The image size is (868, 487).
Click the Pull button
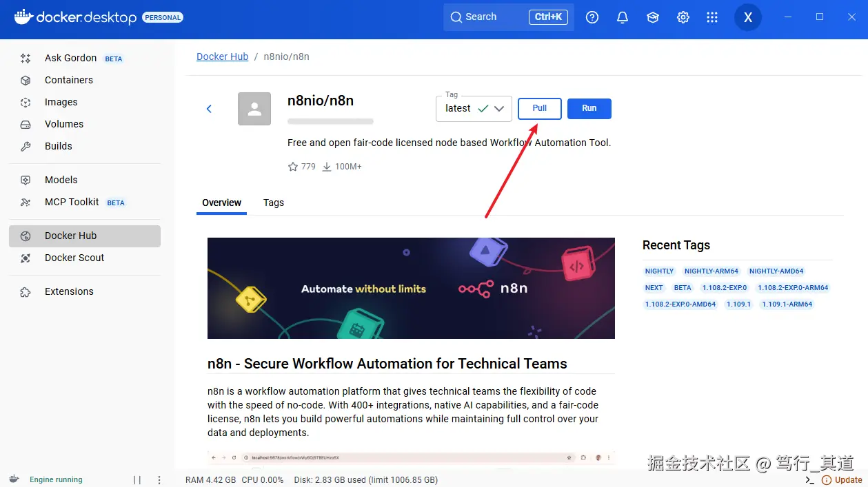540,108
